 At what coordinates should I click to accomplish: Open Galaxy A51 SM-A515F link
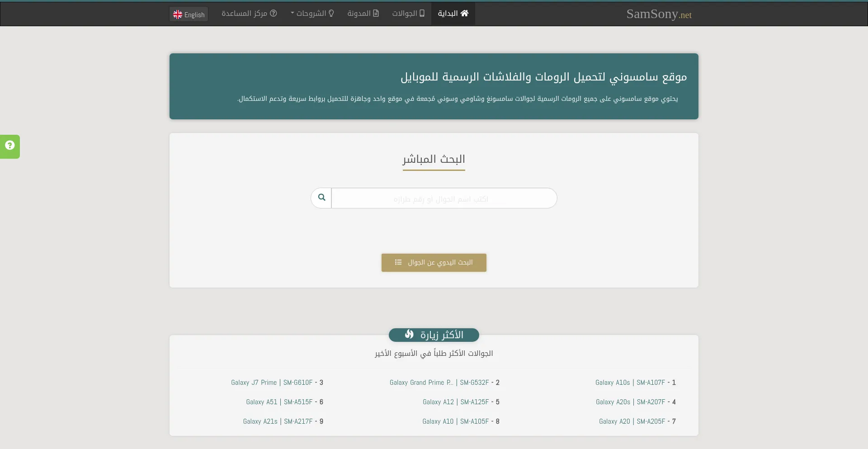[x=279, y=402]
